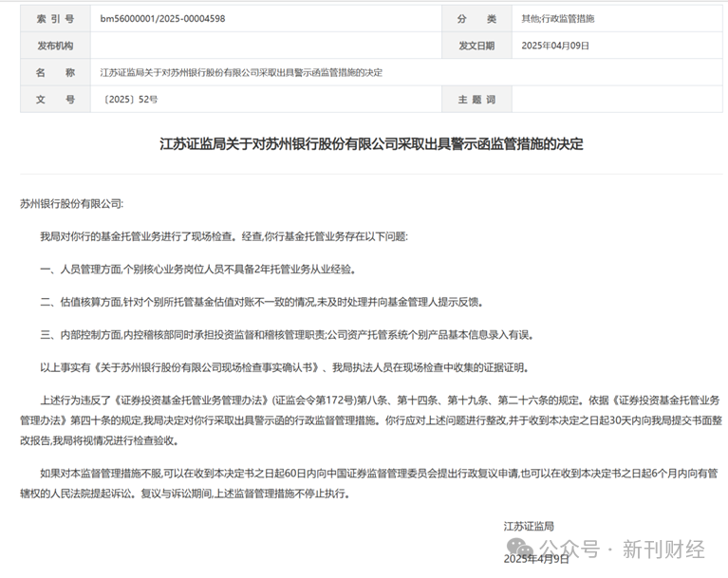Click the WeChat logo in the watermark
The height and width of the screenshot is (578, 728).
coord(519,549)
